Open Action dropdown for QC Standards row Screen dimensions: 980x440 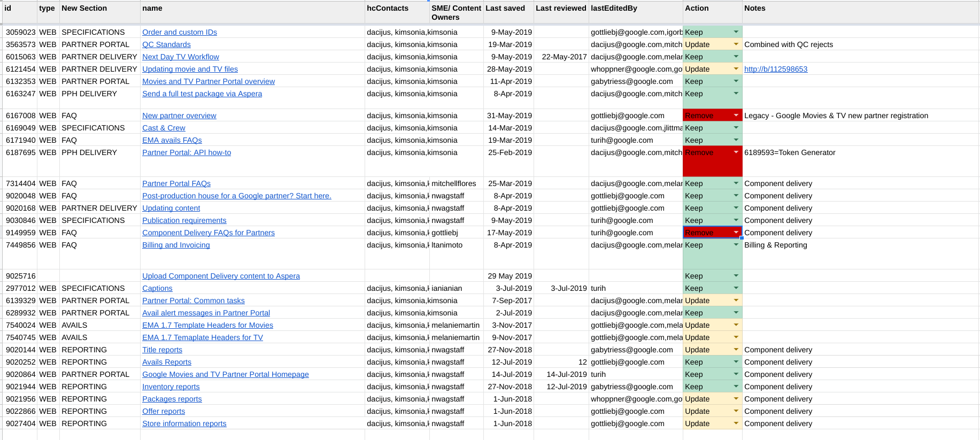736,44
